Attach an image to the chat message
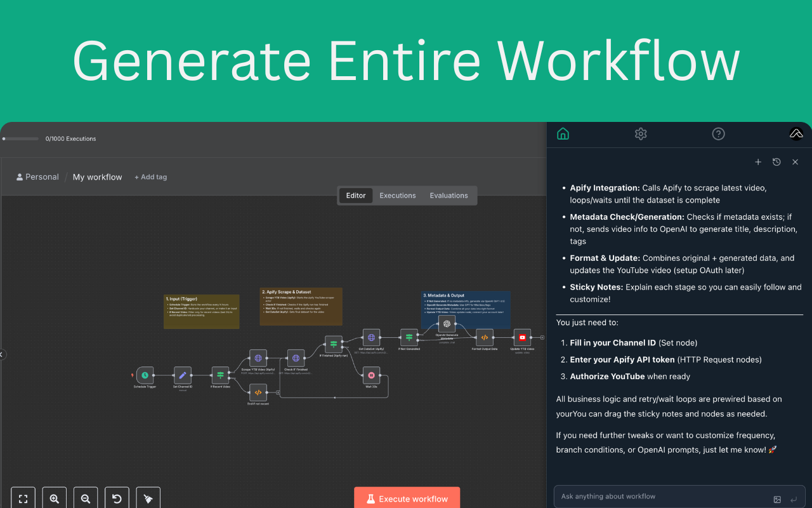Image resolution: width=812 pixels, height=508 pixels. pos(777,500)
